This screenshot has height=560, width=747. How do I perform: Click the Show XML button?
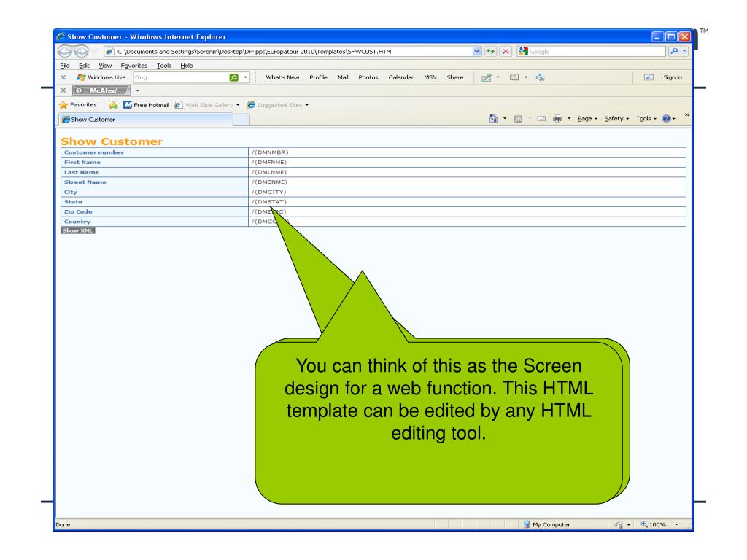[x=78, y=230]
